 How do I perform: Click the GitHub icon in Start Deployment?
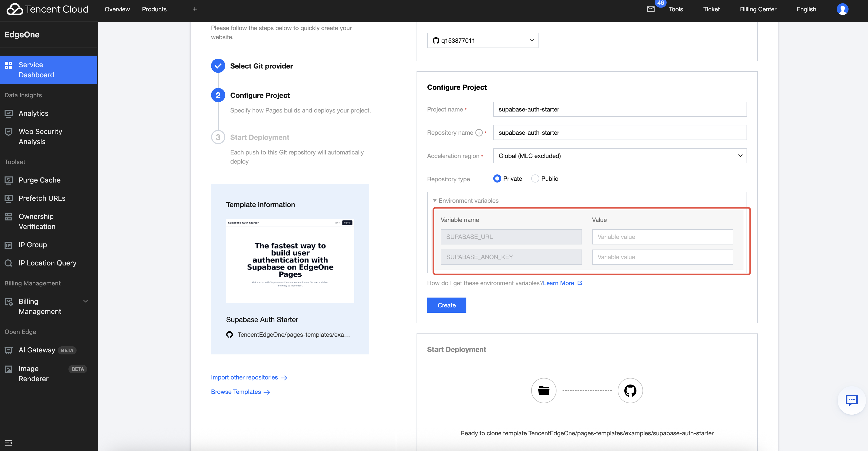pyautogui.click(x=630, y=390)
